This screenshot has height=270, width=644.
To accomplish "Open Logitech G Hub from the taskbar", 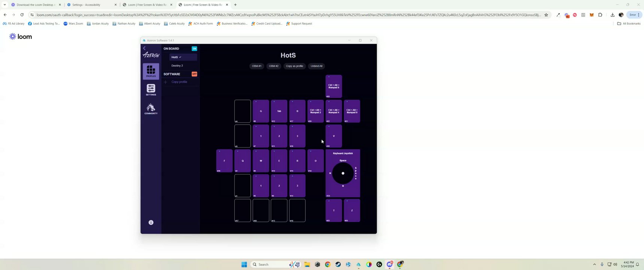I will point(379,264).
